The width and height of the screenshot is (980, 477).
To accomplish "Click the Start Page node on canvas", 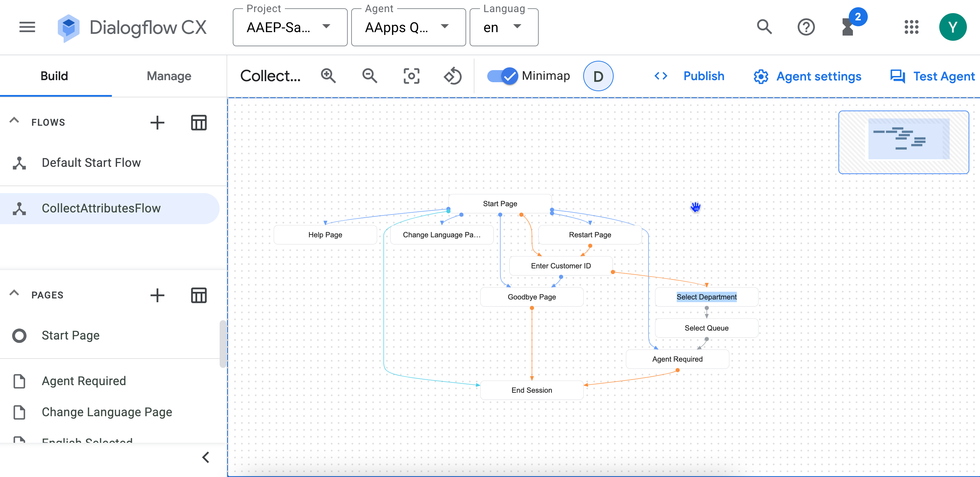I will point(500,203).
